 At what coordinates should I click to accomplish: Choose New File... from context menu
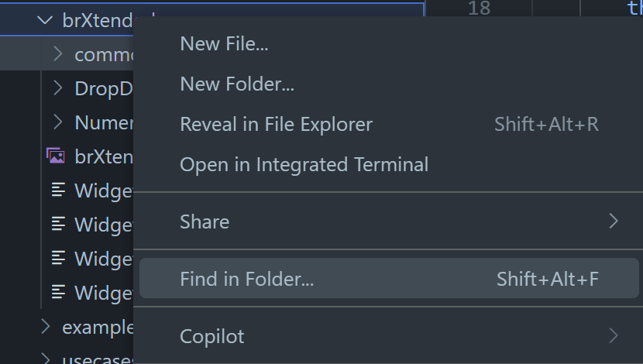coord(224,44)
